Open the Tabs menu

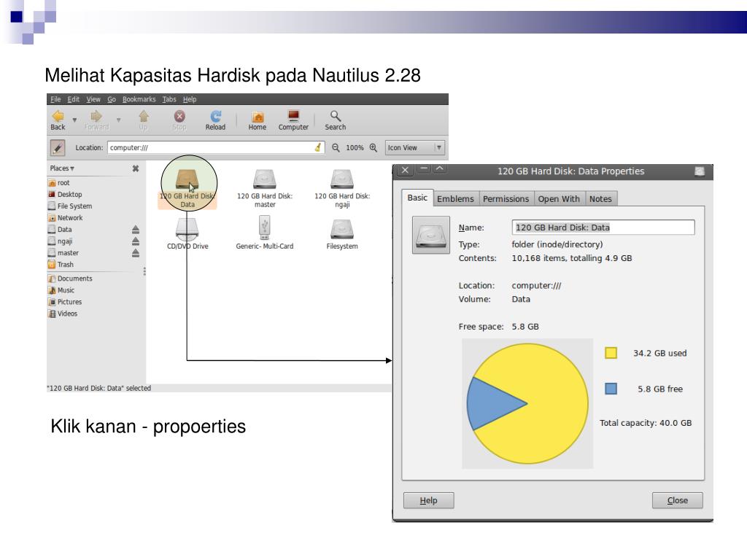[x=169, y=99]
